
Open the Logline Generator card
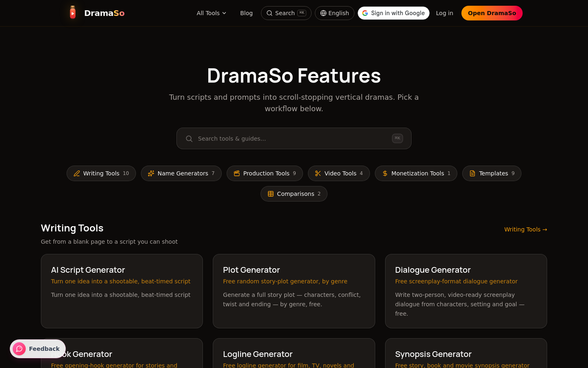[294, 353]
